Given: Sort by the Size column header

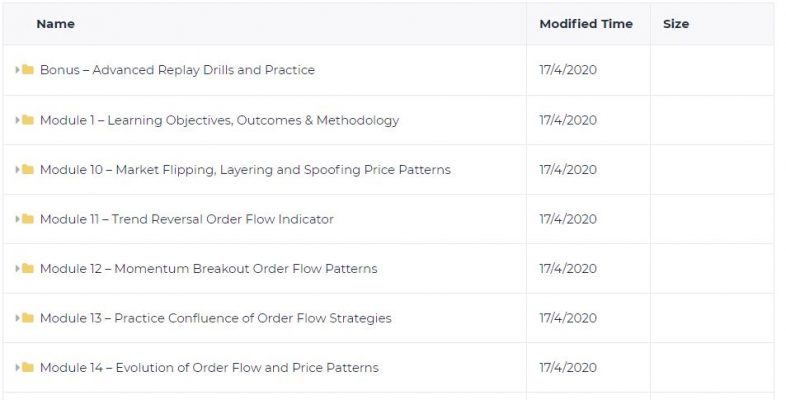Looking at the screenshot, I should [x=676, y=24].
